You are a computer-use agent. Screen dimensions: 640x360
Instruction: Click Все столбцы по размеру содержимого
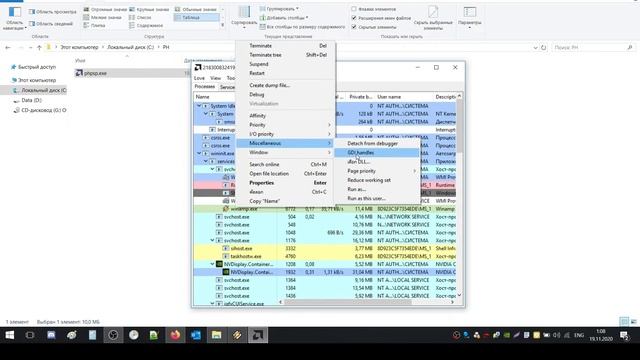point(302,27)
